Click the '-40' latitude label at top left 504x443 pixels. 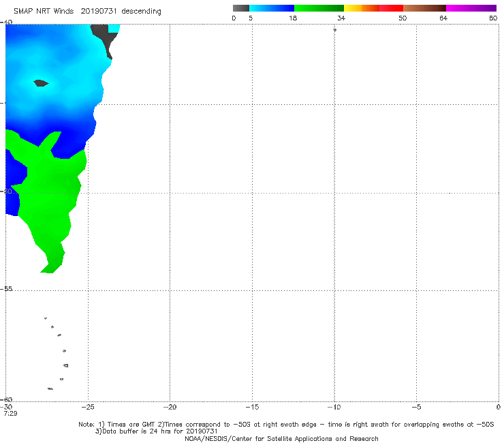point(7,22)
